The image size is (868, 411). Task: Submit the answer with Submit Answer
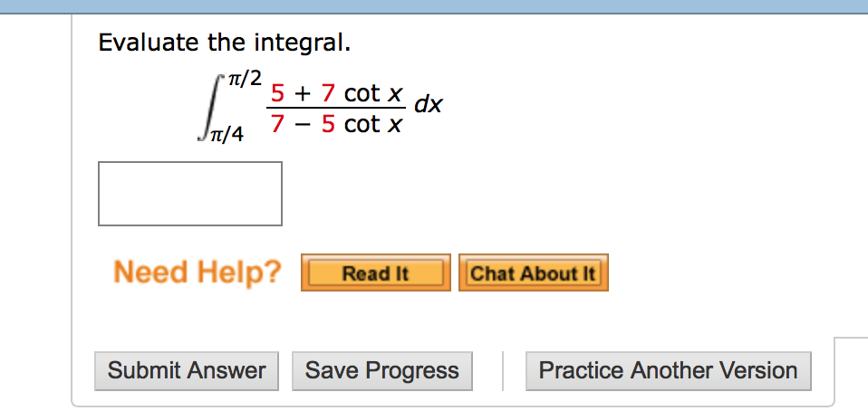tap(187, 370)
